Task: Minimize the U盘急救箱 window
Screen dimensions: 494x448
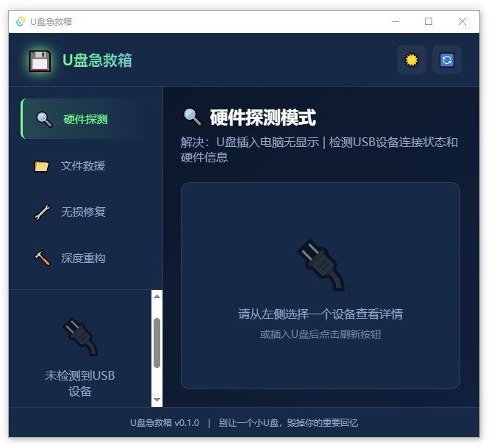Action: click(395, 22)
